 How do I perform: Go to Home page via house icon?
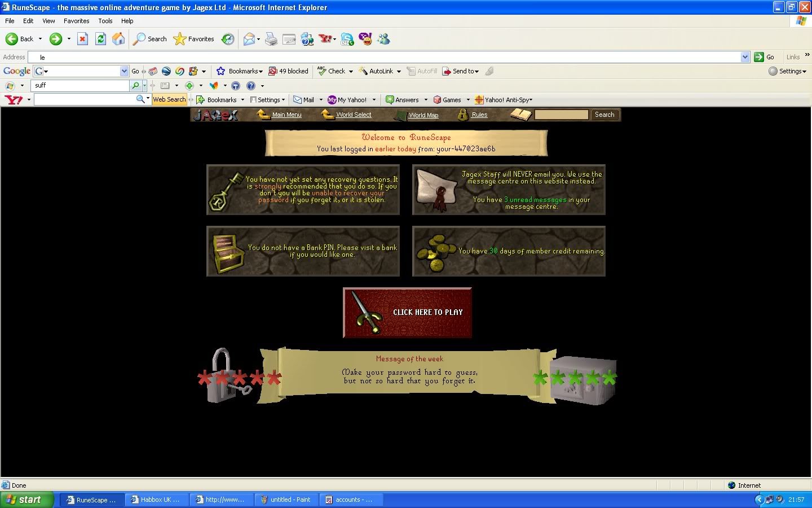(118, 39)
